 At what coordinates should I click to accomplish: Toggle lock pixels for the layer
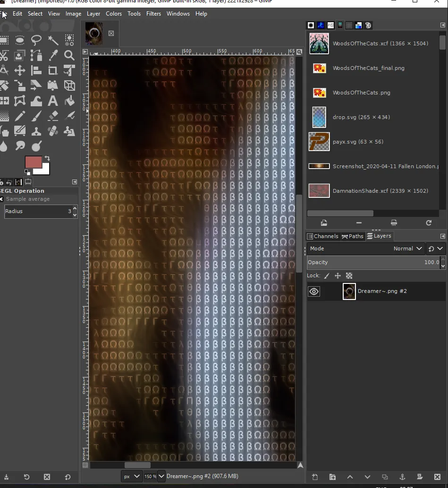click(327, 276)
